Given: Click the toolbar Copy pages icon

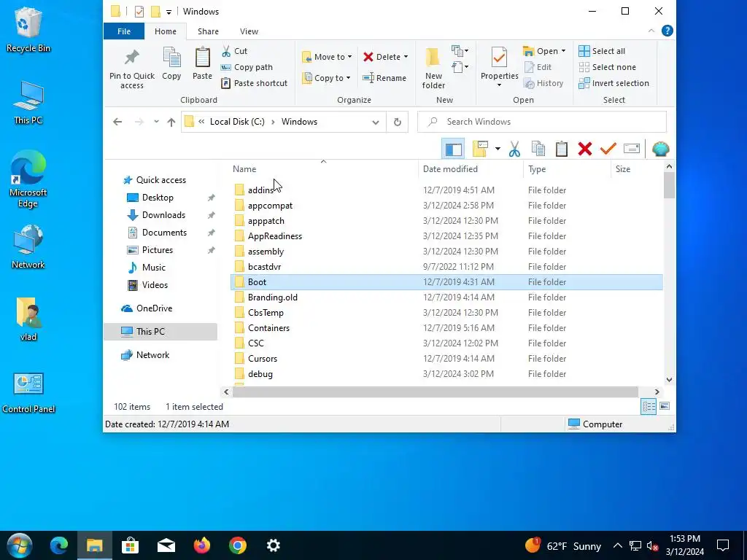Looking at the screenshot, I should [x=538, y=149].
